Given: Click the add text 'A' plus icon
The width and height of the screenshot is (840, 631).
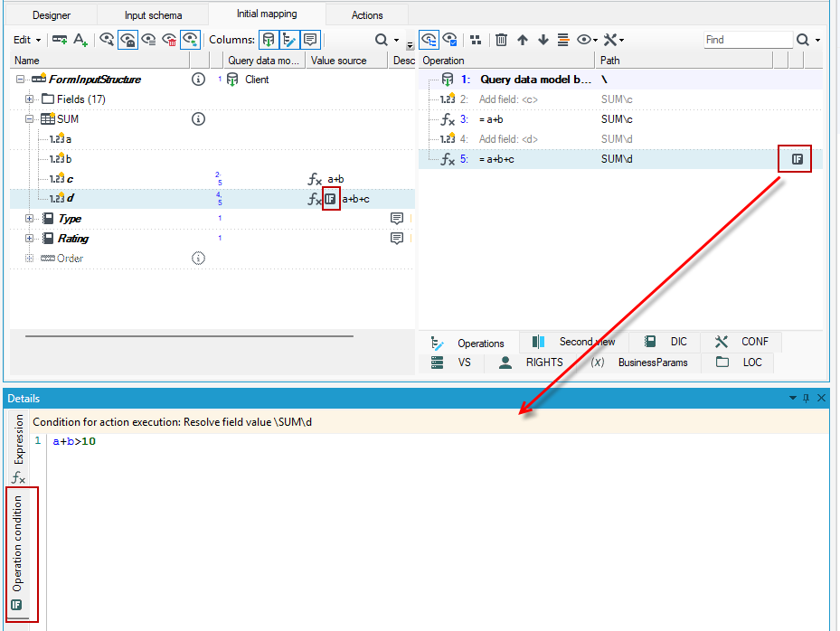Looking at the screenshot, I should point(80,40).
